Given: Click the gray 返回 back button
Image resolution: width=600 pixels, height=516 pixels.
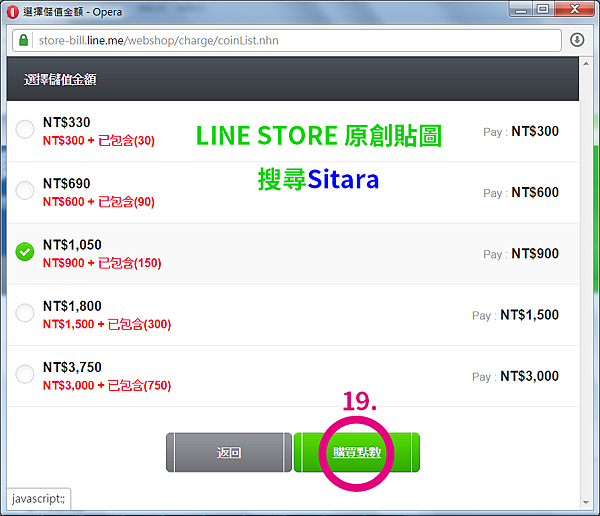Looking at the screenshot, I should pos(229,452).
